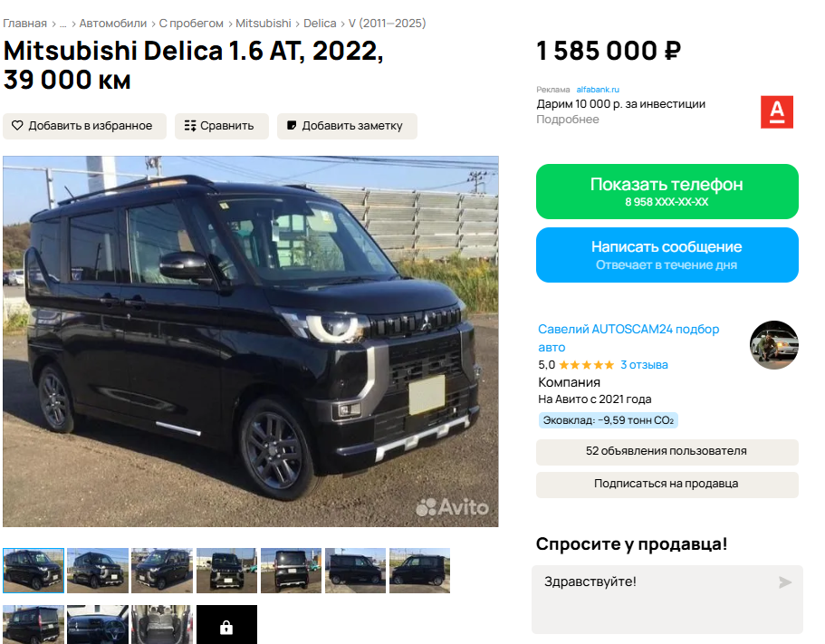Click the heart icon to favorite listing

point(17,126)
